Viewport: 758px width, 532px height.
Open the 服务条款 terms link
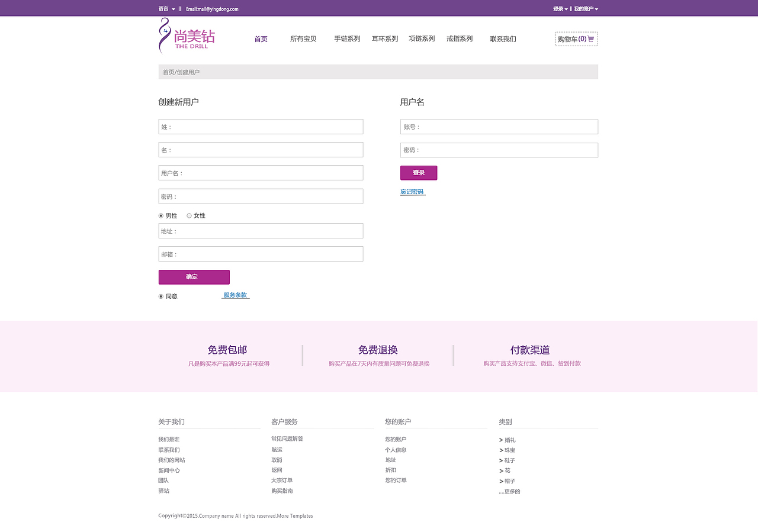point(235,295)
